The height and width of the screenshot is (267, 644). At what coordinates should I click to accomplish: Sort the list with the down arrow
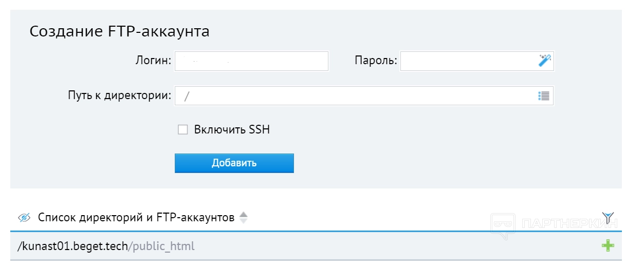tap(244, 221)
